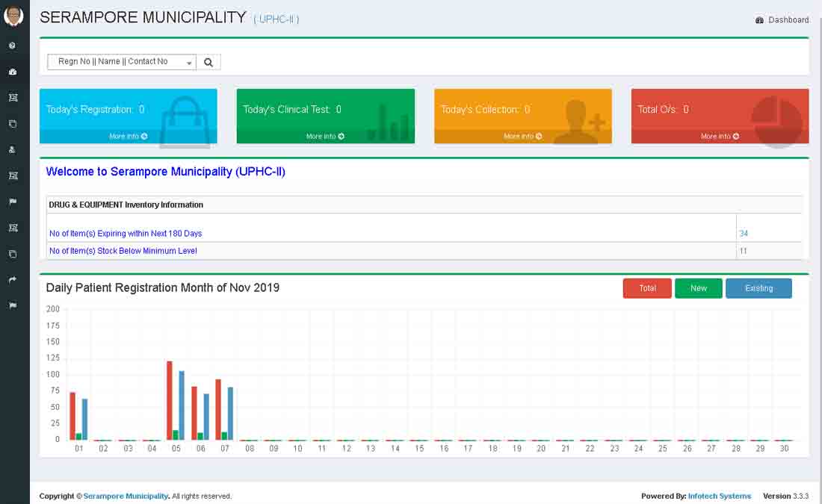822x504 pixels.
Task: Click the share arrow icon in sidebar
Action: (13, 279)
